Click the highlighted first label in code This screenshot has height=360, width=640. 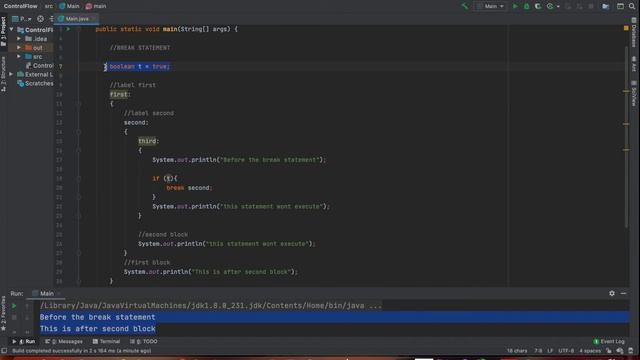(x=118, y=94)
